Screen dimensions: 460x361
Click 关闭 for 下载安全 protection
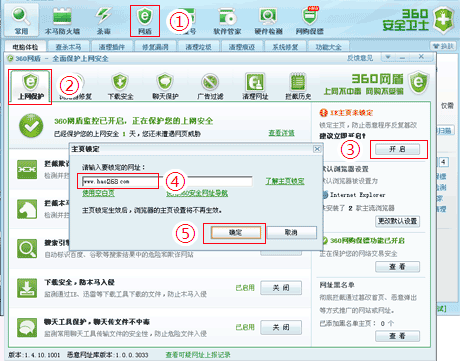(x=281, y=288)
